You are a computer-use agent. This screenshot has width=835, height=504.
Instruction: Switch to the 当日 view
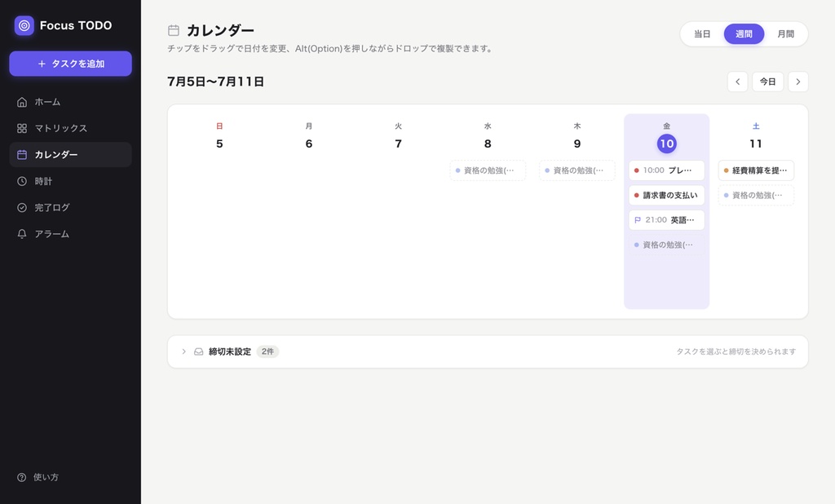coord(702,34)
